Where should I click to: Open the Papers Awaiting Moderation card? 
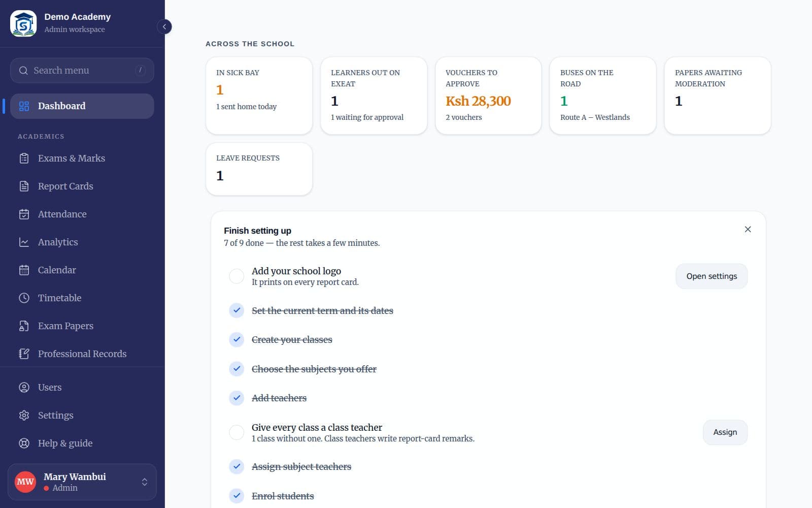(718, 96)
